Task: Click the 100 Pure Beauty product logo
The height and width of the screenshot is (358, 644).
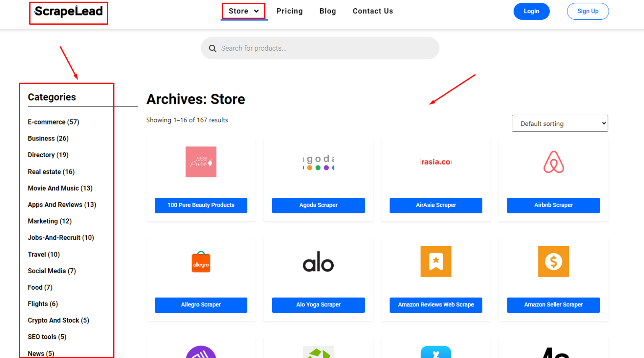Action: pyautogui.click(x=201, y=162)
